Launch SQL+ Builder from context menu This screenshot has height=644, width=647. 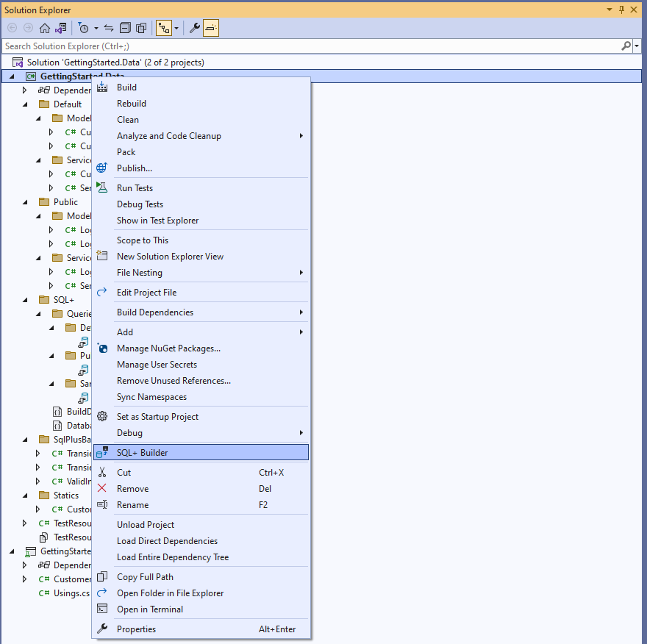pos(201,453)
